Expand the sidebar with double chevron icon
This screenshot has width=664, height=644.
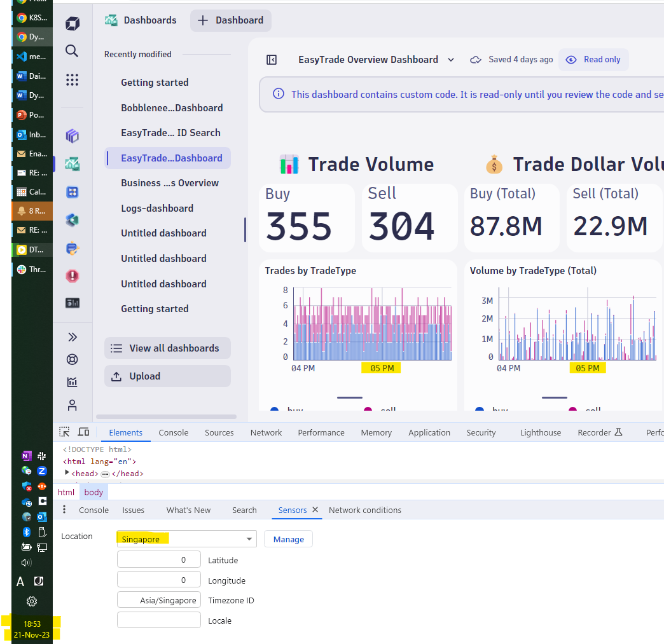(x=73, y=337)
